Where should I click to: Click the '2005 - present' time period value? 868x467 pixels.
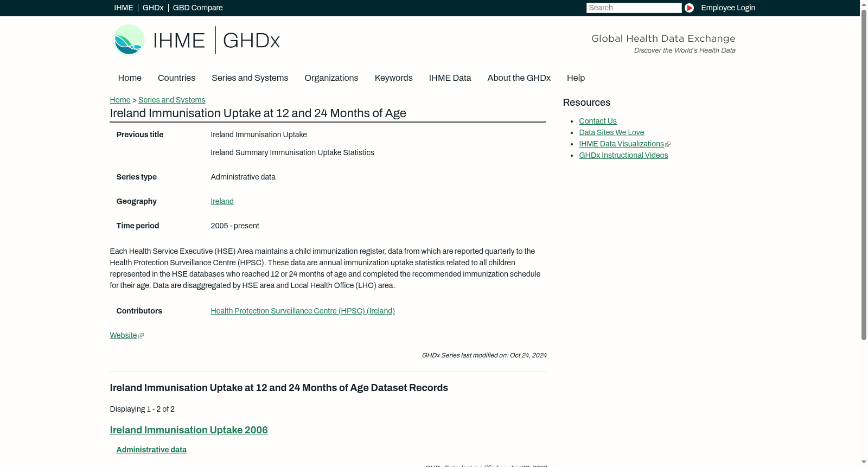(235, 226)
